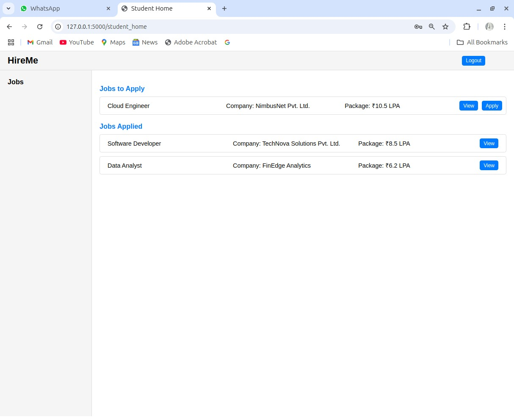The image size is (514, 420).
Task: Log out with the Logout button
Action: point(473,61)
